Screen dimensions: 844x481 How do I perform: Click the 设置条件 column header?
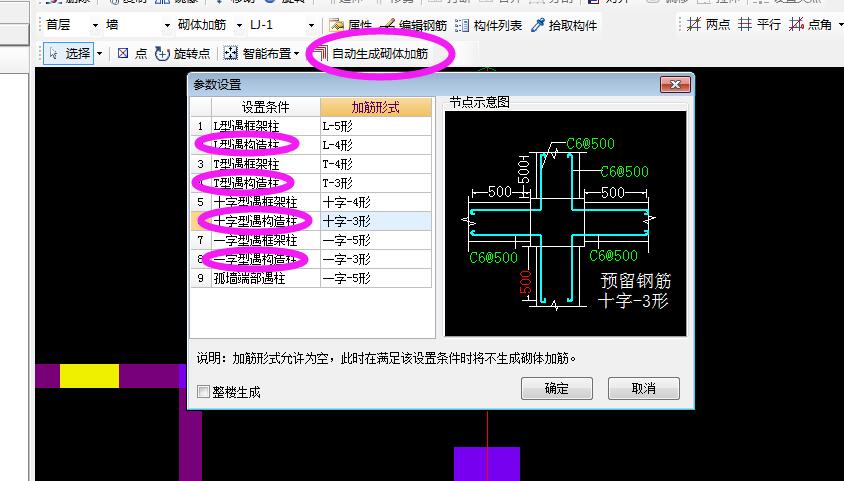[x=265, y=107]
